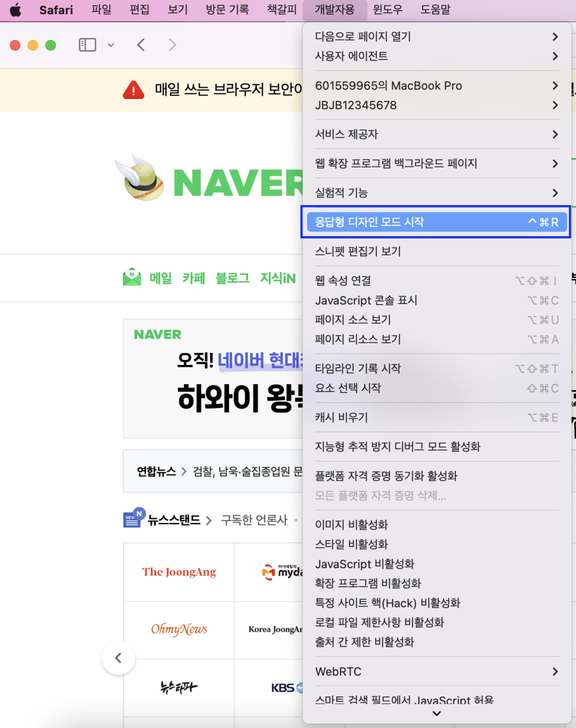The width and height of the screenshot is (576, 728).
Task: Click the 하와이 banner headline
Action: point(240,397)
